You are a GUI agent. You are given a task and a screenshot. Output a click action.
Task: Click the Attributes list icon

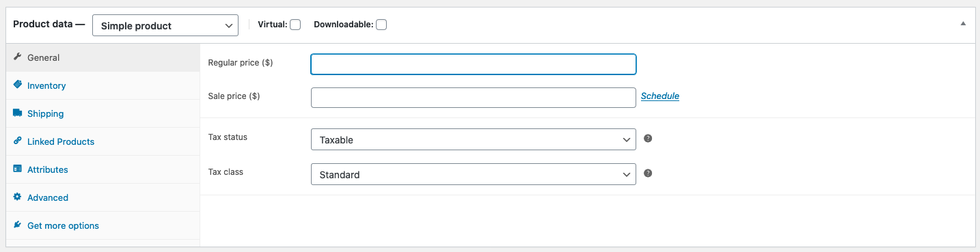(18, 169)
